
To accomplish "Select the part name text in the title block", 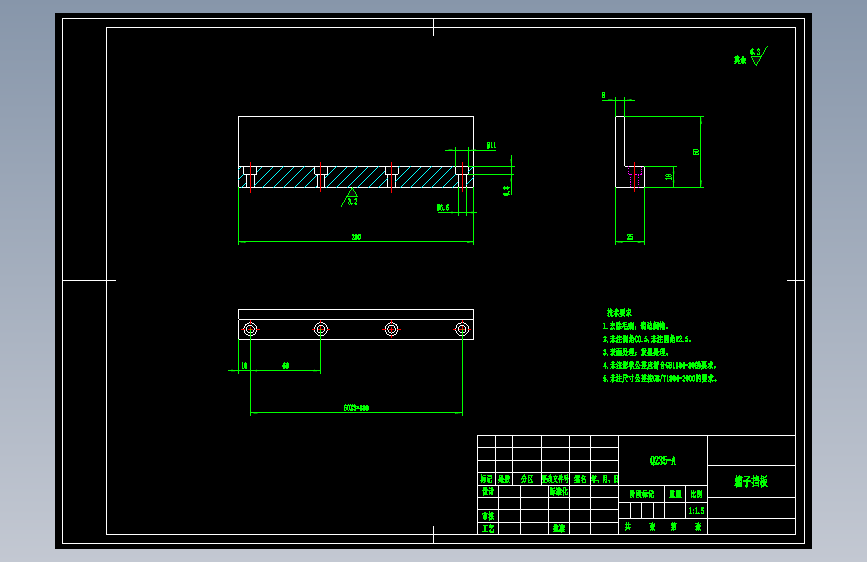I will click(x=751, y=481).
